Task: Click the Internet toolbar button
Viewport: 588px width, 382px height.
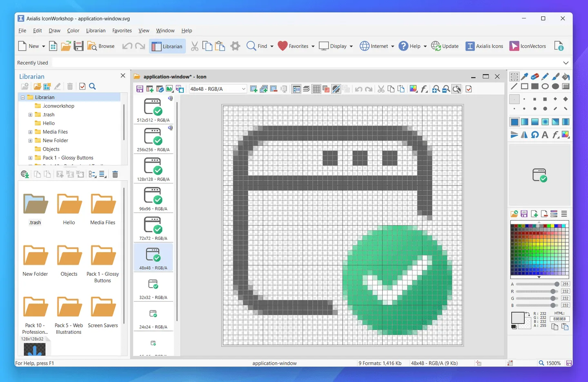Action: [374, 46]
